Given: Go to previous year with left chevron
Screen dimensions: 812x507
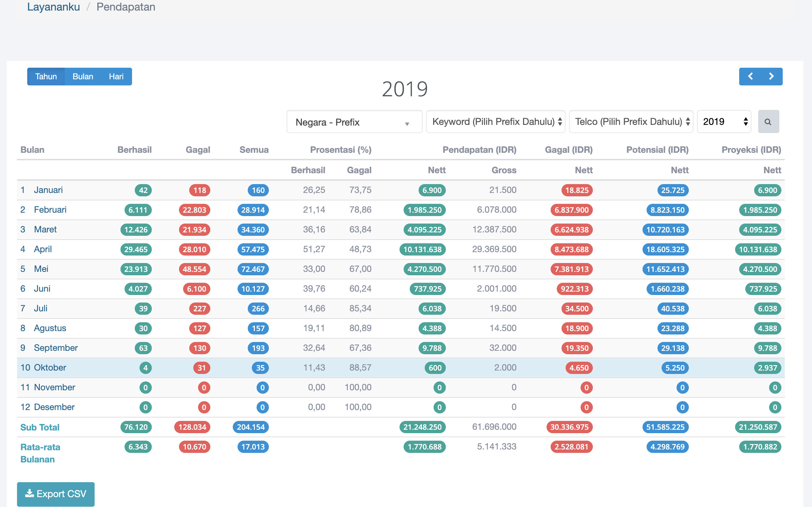Looking at the screenshot, I should (x=750, y=77).
